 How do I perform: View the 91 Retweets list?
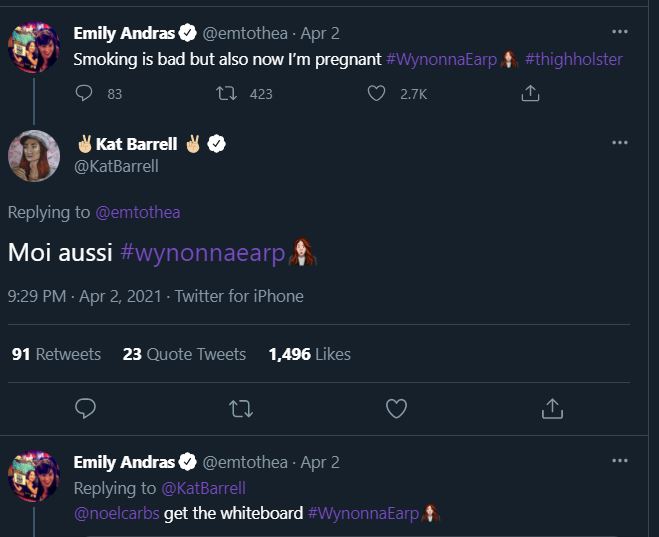coord(56,354)
